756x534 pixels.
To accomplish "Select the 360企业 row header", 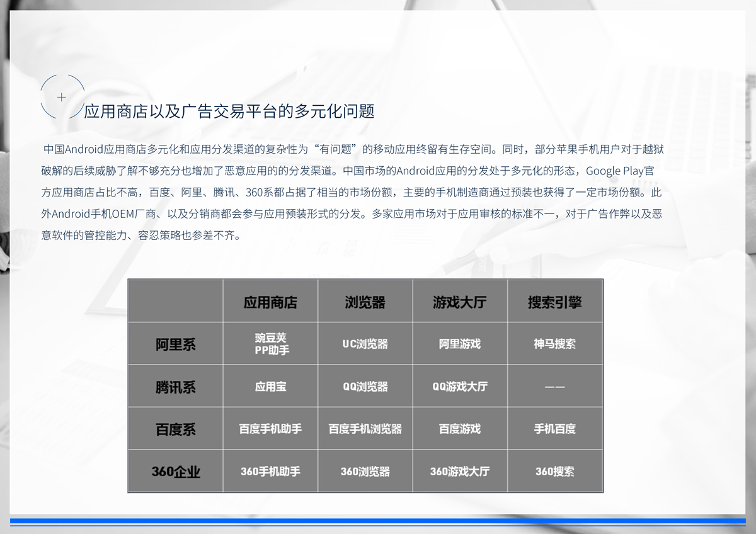I will 176,471.
